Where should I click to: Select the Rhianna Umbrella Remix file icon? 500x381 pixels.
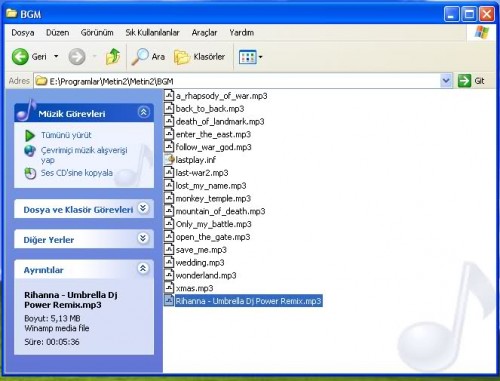[x=169, y=301]
